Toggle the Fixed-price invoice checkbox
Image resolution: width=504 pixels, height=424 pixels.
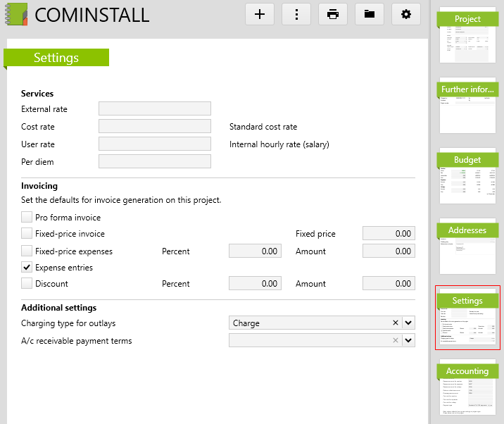(x=27, y=234)
